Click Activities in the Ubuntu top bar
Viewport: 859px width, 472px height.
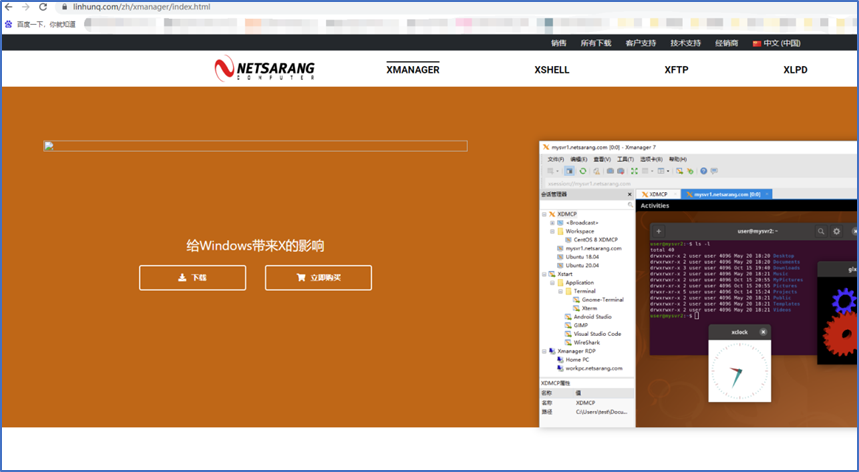[655, 206]
